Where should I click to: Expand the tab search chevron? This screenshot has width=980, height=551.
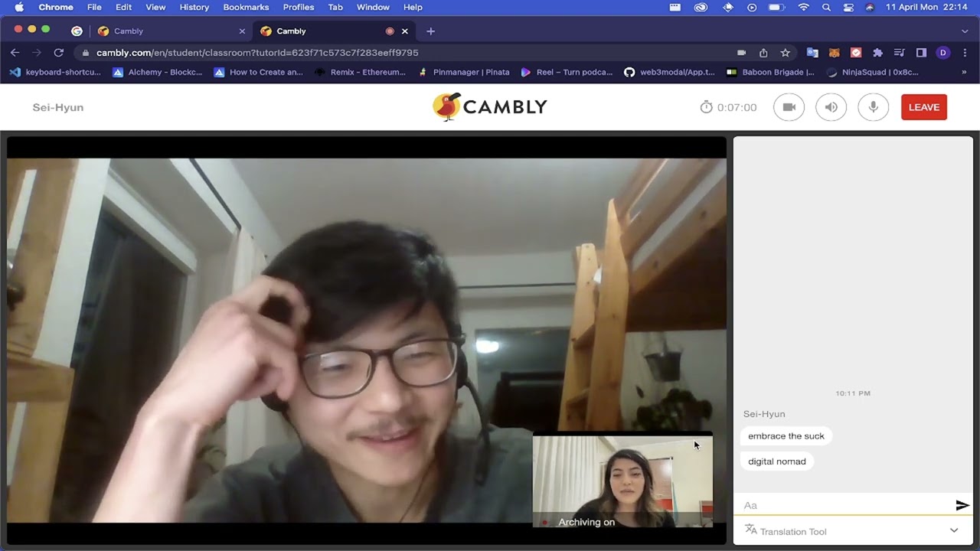[965, 31]
